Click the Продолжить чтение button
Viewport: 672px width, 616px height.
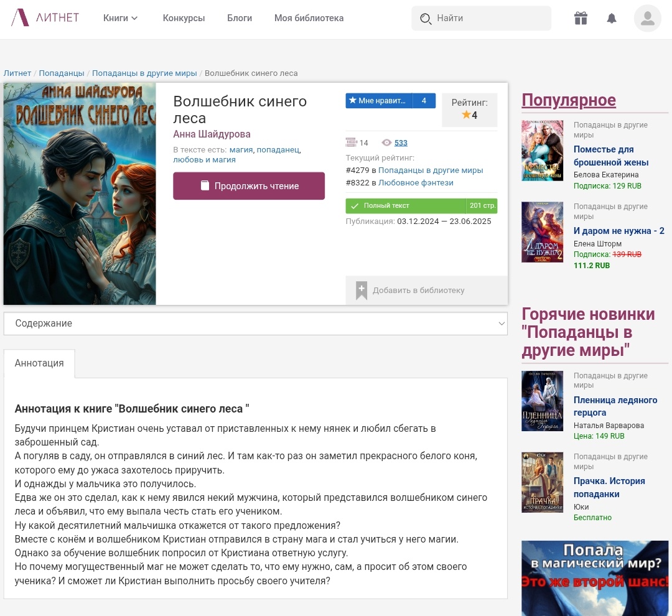[249, 185]
